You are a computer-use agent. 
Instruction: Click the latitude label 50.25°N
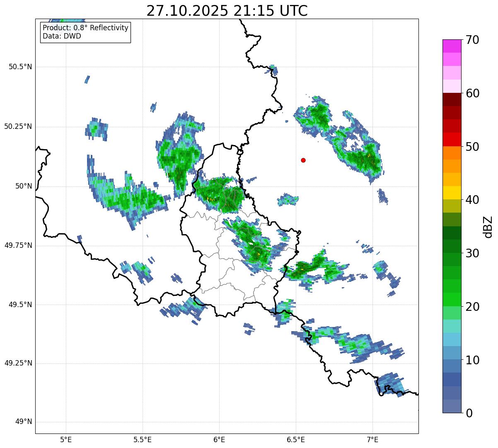[18, 126]
